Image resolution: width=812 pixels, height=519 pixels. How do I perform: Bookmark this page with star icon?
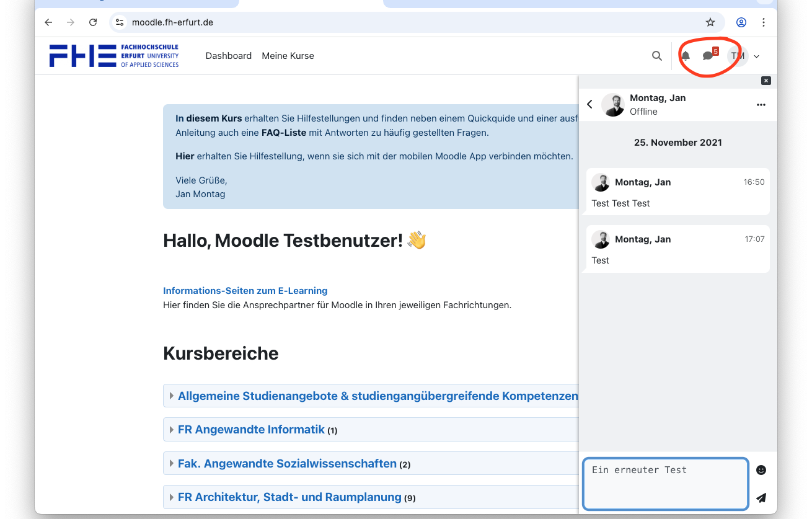710,22
